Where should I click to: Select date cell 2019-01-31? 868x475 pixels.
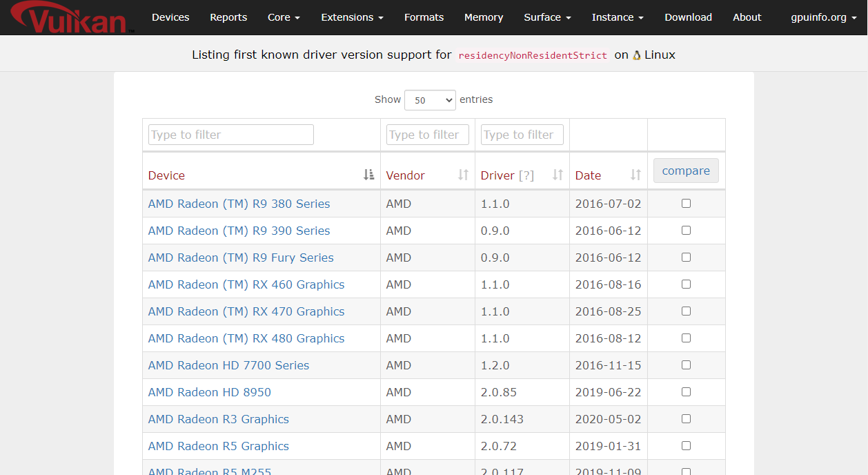(609, 446)
